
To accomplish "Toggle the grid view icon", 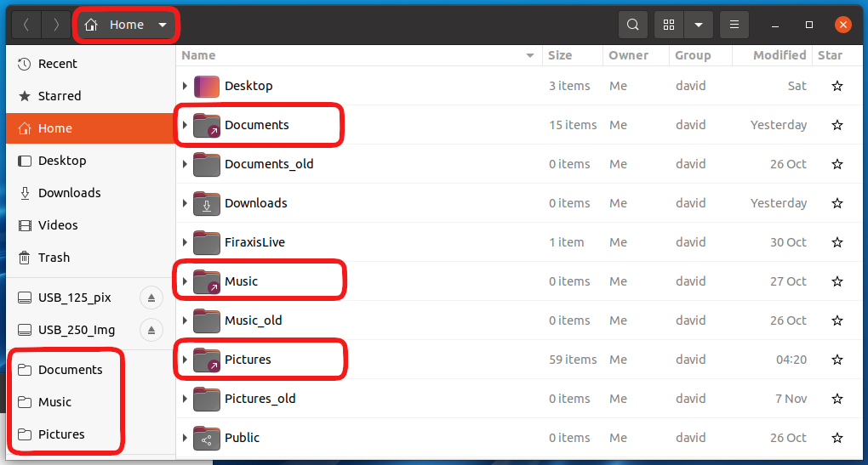I will tap(669, 25).
